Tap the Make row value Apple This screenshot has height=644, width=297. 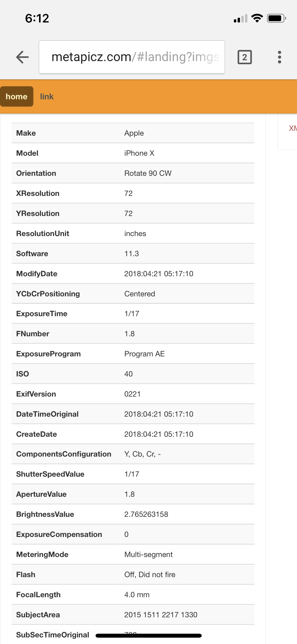[x=134, y=133]
